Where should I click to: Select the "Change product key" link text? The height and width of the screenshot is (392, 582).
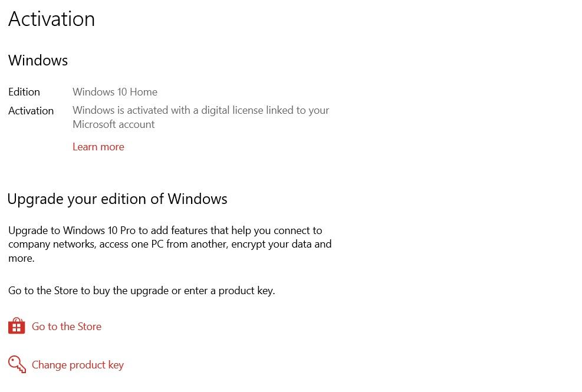(x=78, y=365)
